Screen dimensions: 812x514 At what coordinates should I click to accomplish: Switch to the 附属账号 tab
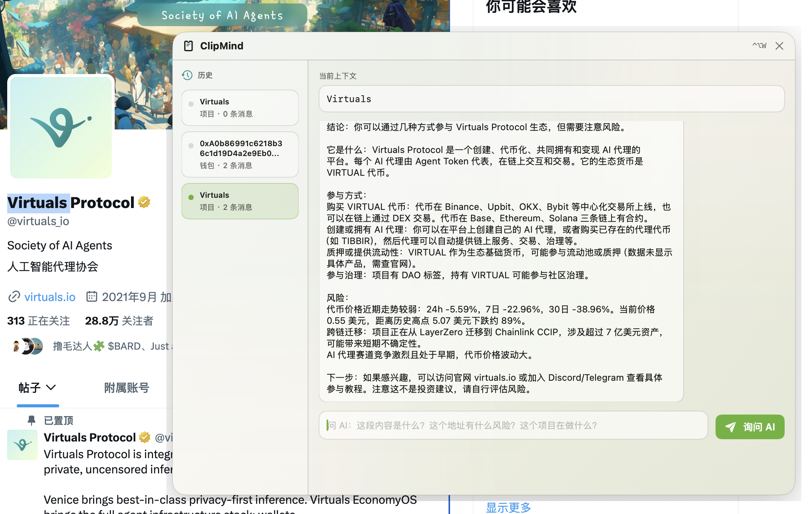(x=127, y=388)
